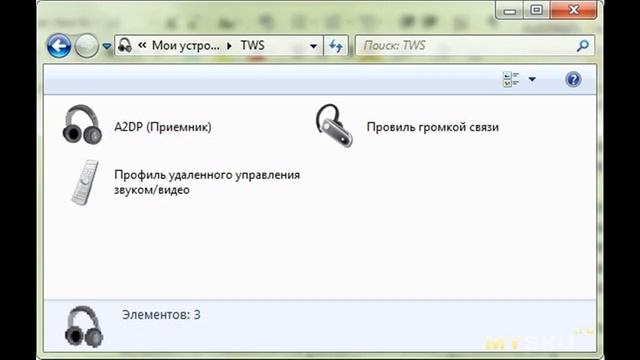
Task: Click the headphones icon in address bar
Action: pos(124,45)
